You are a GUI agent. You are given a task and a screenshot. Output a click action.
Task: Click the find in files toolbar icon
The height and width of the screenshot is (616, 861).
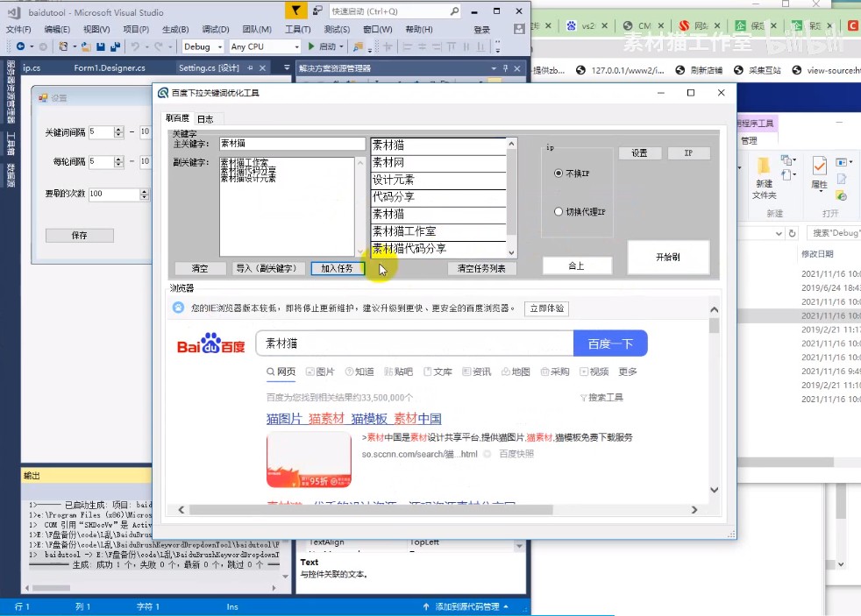click(358, 46)
